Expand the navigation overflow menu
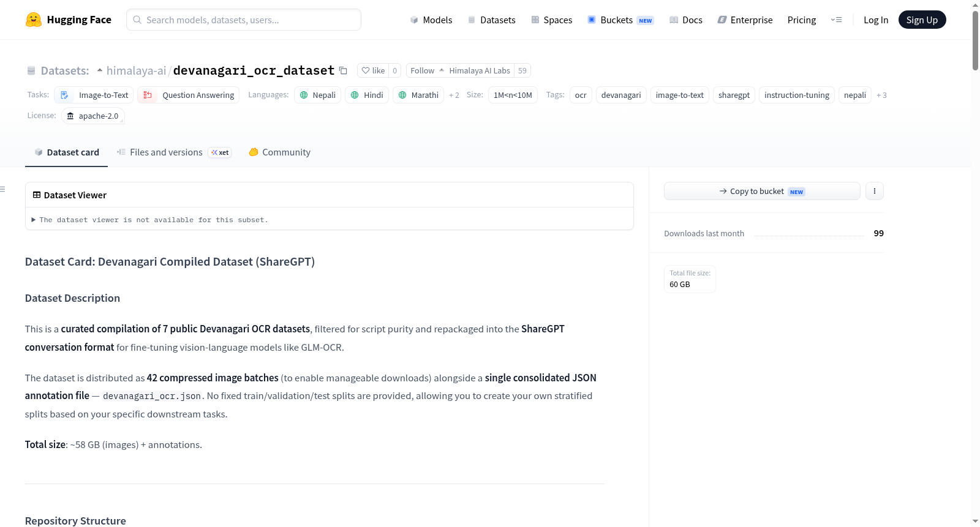 [836, 20]
